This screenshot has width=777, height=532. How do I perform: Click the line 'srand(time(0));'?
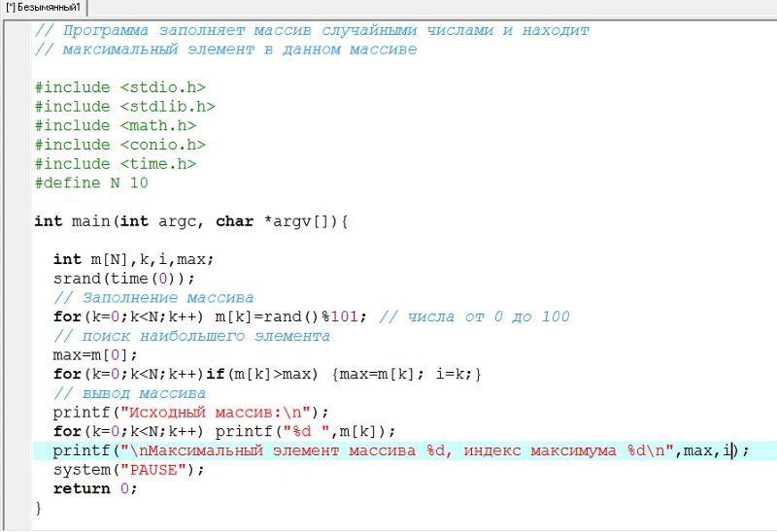click(124, 279)
